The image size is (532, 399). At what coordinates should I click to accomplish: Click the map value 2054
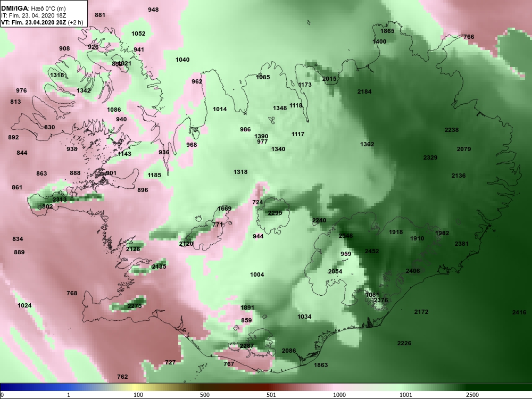point(335,271)
